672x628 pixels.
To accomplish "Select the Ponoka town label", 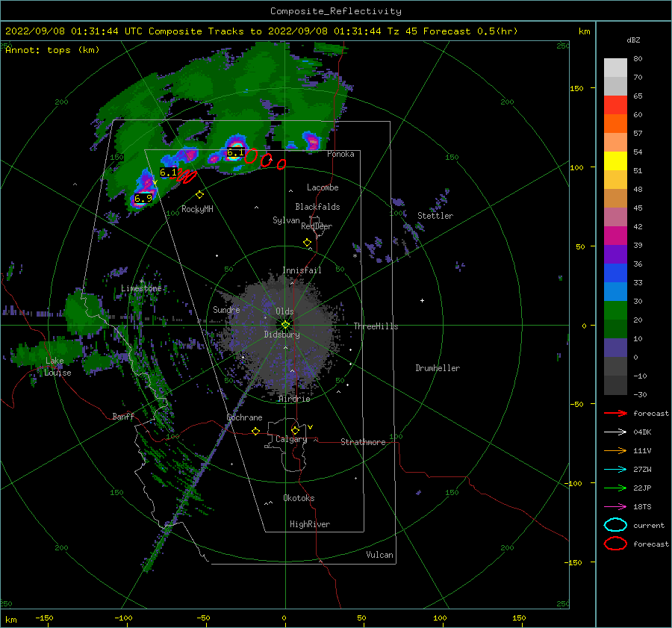I will pos(340,154).
